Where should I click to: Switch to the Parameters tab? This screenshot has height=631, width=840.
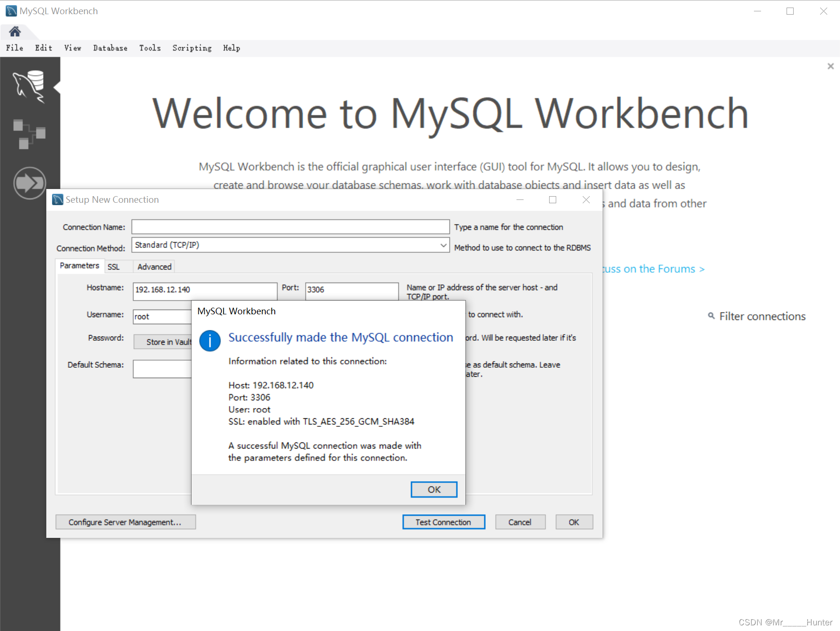[79, 266]
